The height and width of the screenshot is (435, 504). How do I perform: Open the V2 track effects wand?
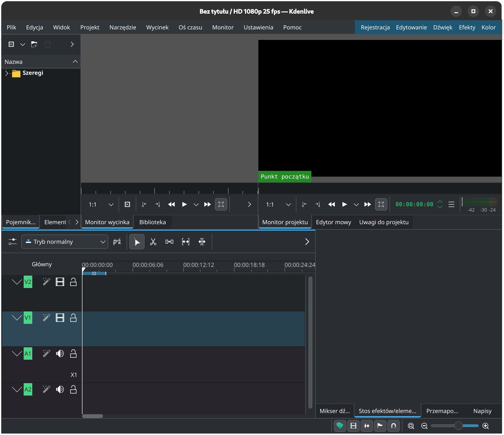click(46, 282)
